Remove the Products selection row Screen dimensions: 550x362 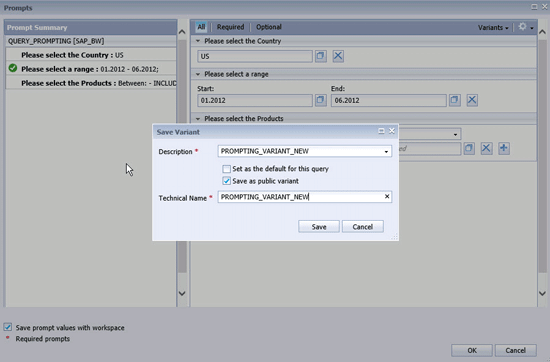tap(486, 148)
